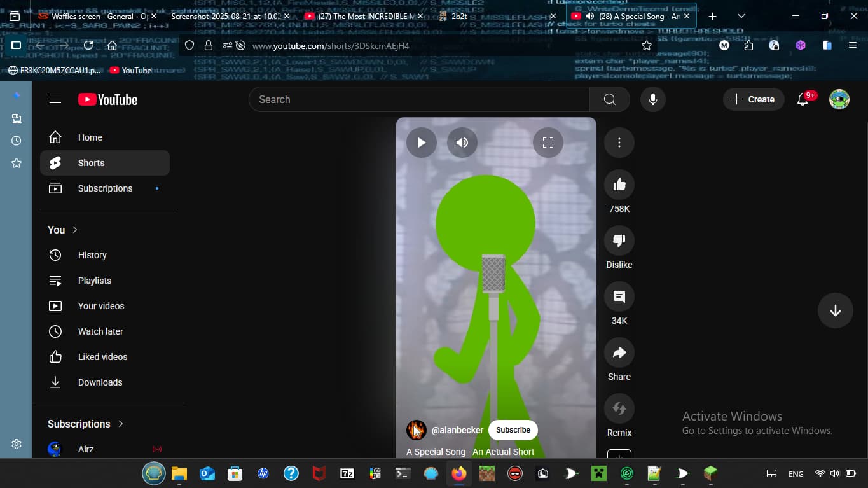
Task: Click into the YouTube Search field
Action: [x=420, y=99]
